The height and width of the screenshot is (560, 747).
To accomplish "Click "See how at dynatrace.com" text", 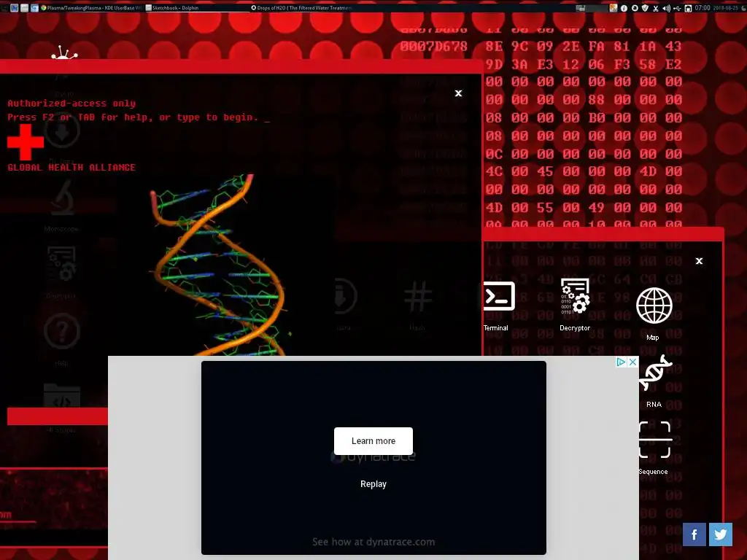I will [373, 542].
